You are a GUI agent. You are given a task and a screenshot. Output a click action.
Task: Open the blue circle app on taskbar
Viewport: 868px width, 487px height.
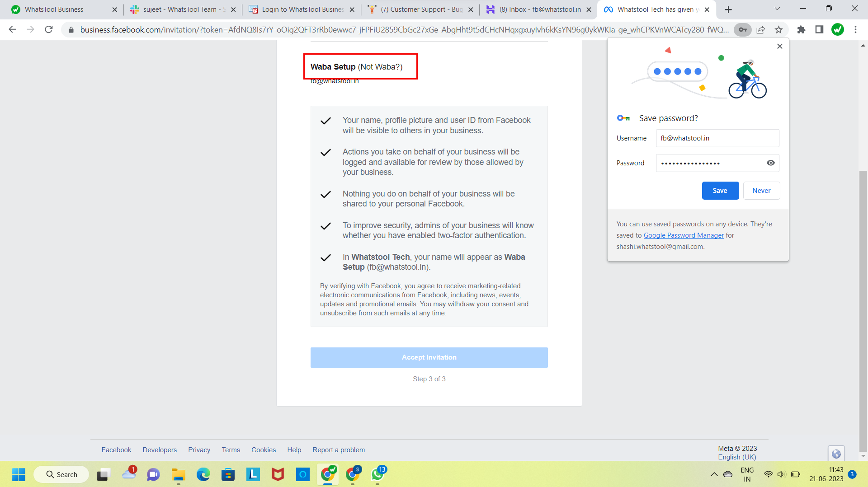(x=302, y=474)
